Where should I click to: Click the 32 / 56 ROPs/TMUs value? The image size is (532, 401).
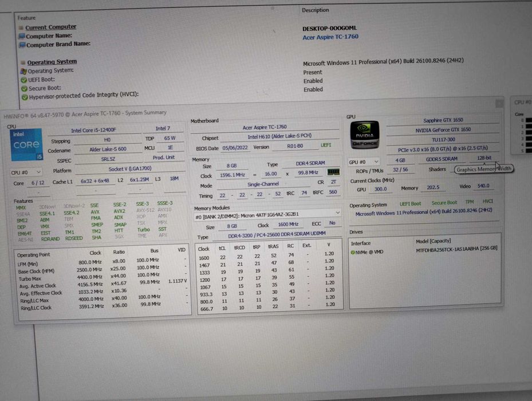pyautogui.click(x=400, y=170)
